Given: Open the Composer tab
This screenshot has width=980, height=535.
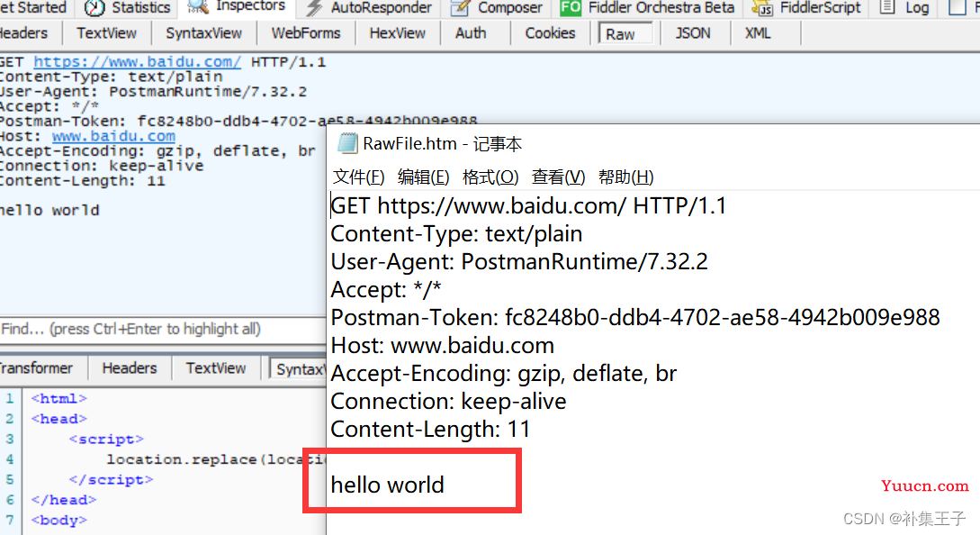Looking at the screenshot, I should point(497,7).
